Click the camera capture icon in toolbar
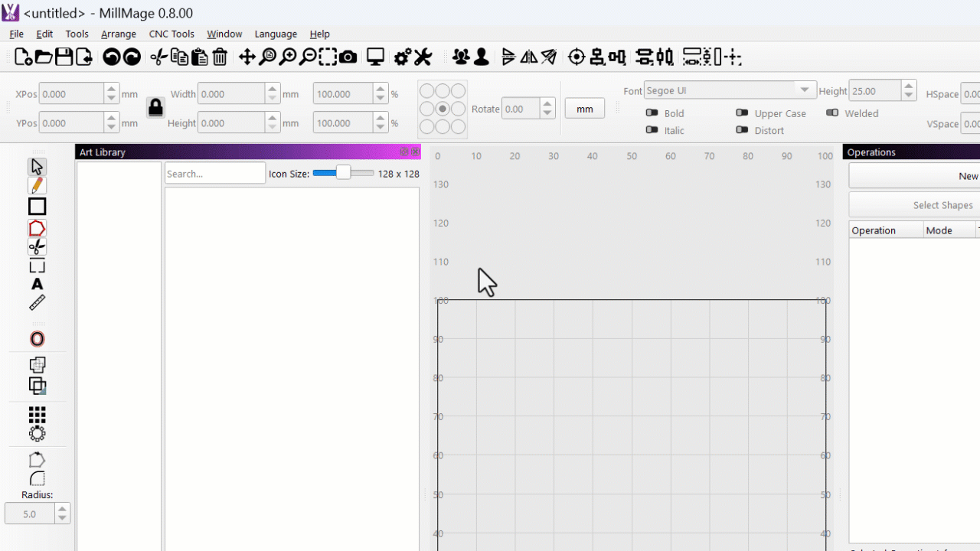This screenshot has height=551, width=980. 348,57
